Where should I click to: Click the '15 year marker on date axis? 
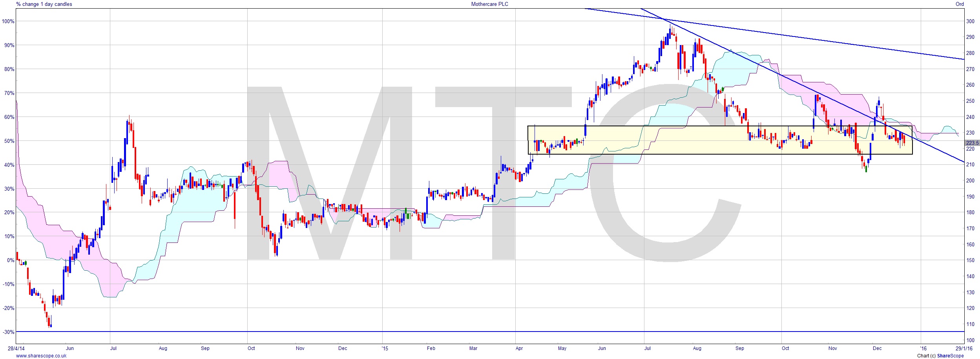[385, 348]
